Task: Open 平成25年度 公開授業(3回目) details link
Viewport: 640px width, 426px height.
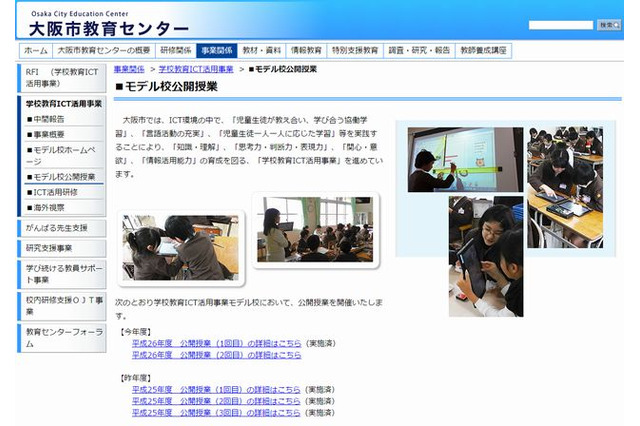Action: [x=216, y=413]
